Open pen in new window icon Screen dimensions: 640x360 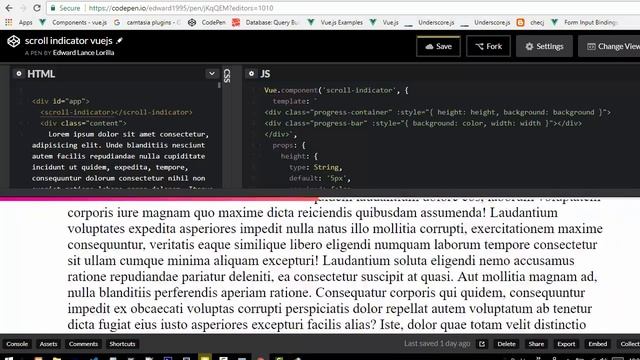click(482, 344)
